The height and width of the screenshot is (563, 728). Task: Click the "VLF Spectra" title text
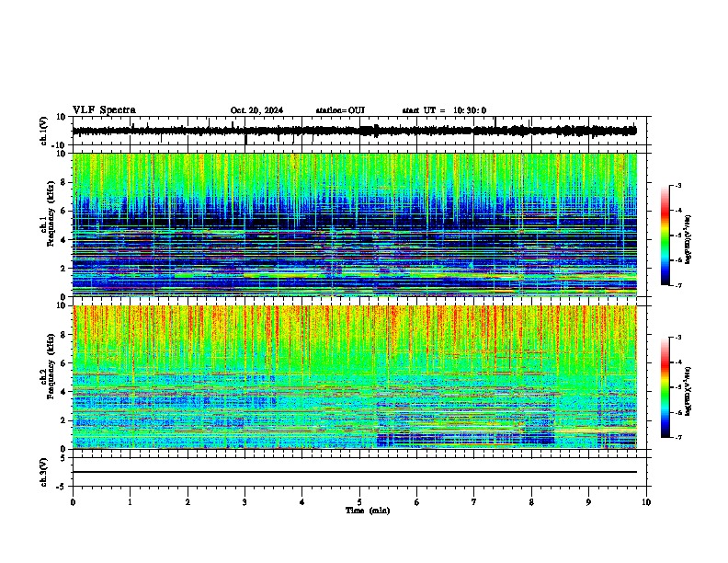point(104,110)
